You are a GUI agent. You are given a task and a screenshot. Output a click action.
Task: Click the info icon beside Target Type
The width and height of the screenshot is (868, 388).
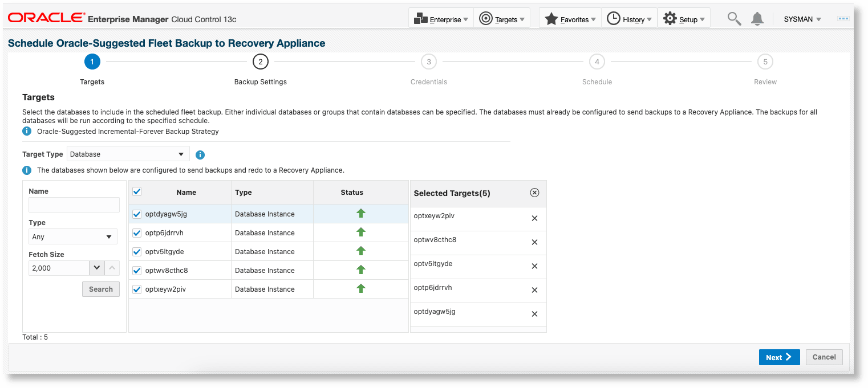click(200, 154)
